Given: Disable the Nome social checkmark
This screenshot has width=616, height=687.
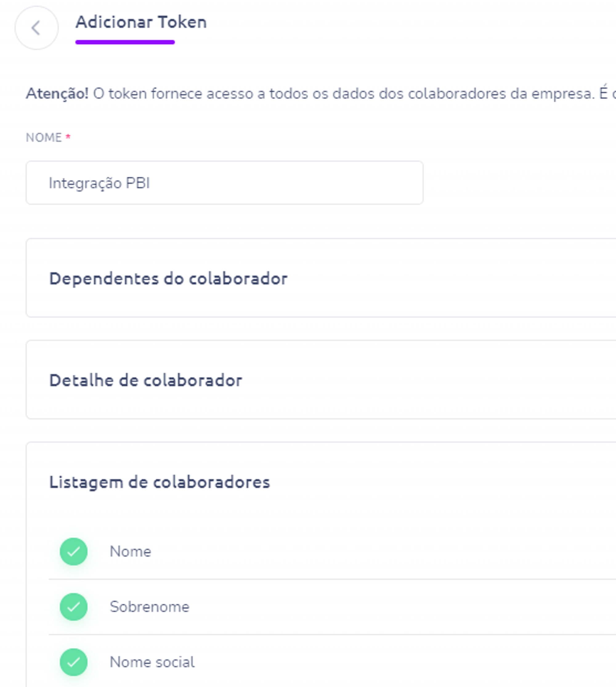Looking at the screenshot, I should 73,662.
